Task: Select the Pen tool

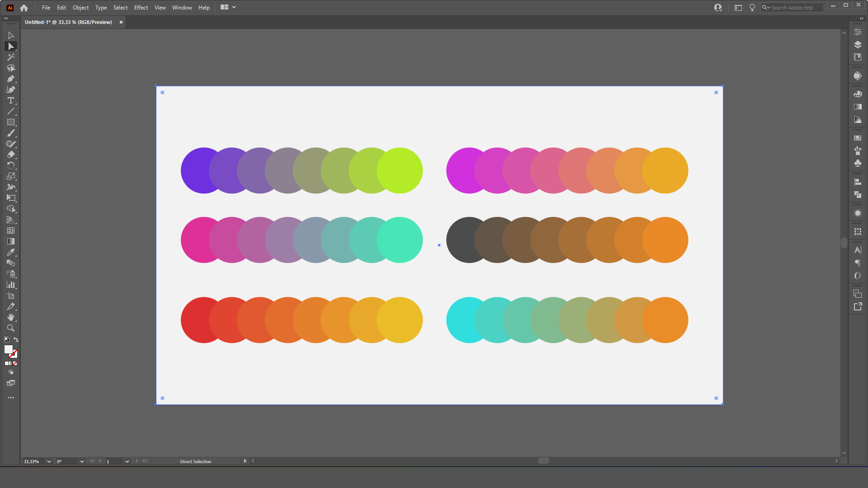Action: pos(11,79)
